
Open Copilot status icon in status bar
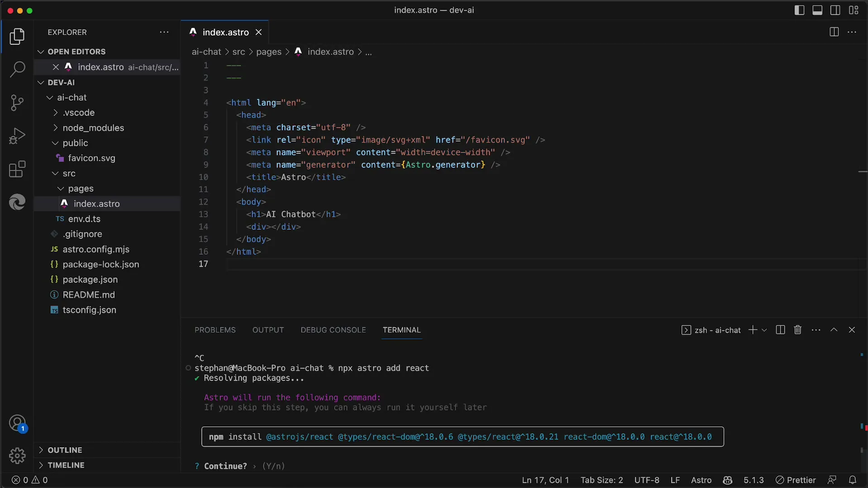(728, 480)
